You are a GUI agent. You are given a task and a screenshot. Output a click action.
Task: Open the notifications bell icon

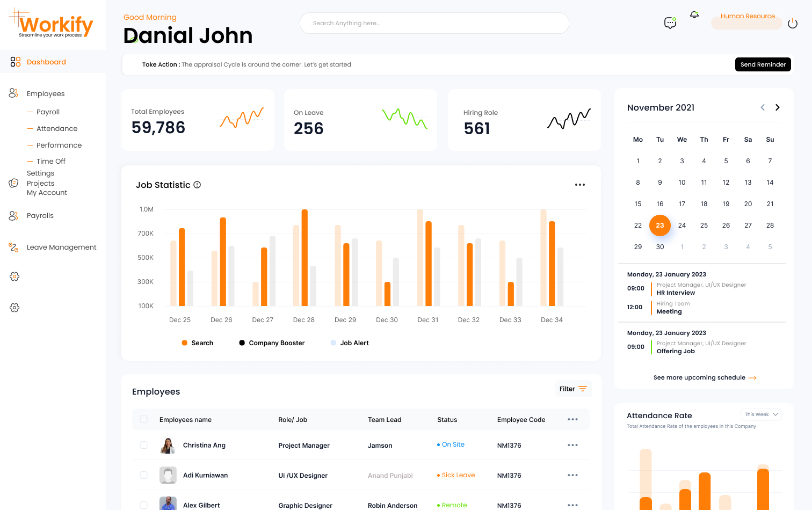pos(694,14)
